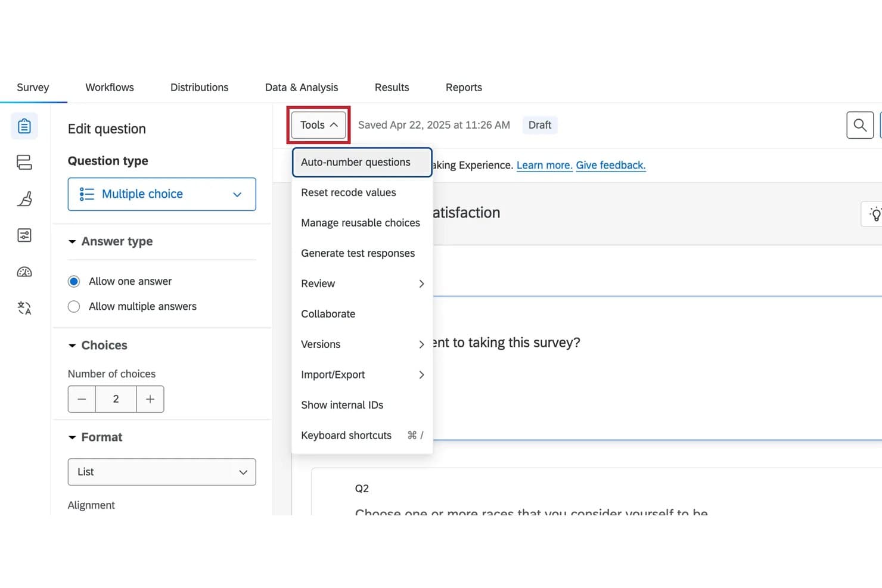Open the Look and feel paintbrush icon
The height and width of the screenshot is (588, 882).
(x=24, y=199)
